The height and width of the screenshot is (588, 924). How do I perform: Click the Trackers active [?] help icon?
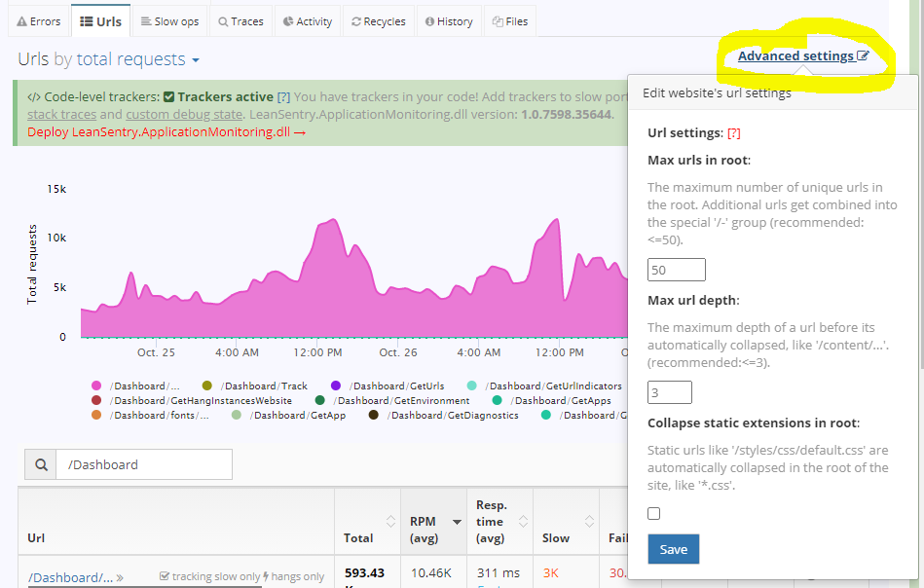(283, 97)
